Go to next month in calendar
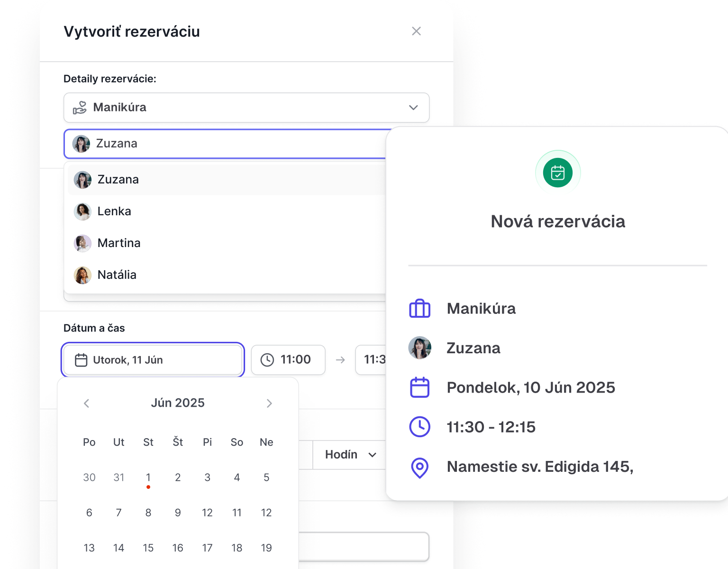The height and width of the screenshot is (569, 728). pos(269,404)
